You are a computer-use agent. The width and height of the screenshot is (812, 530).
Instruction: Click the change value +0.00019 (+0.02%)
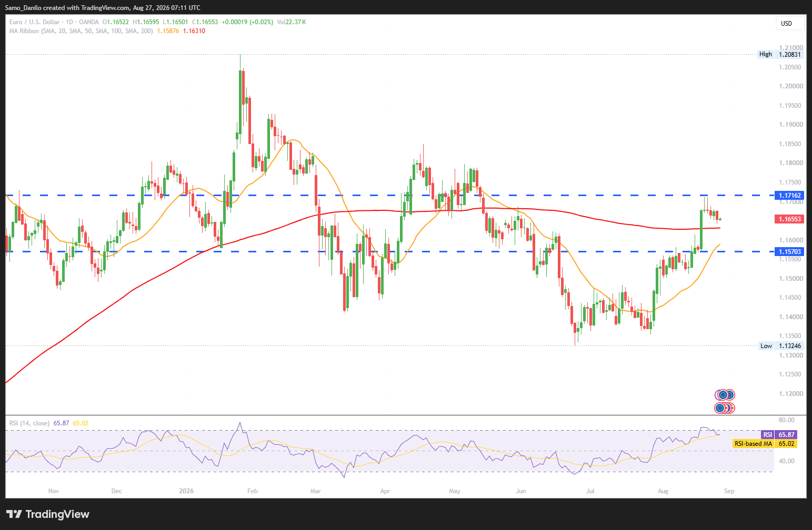coord(248,22)
